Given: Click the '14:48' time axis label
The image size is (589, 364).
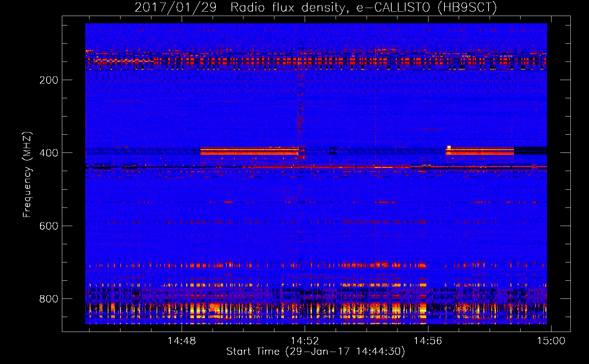Looking at the screenshot, I should click(x=182, y=341).
